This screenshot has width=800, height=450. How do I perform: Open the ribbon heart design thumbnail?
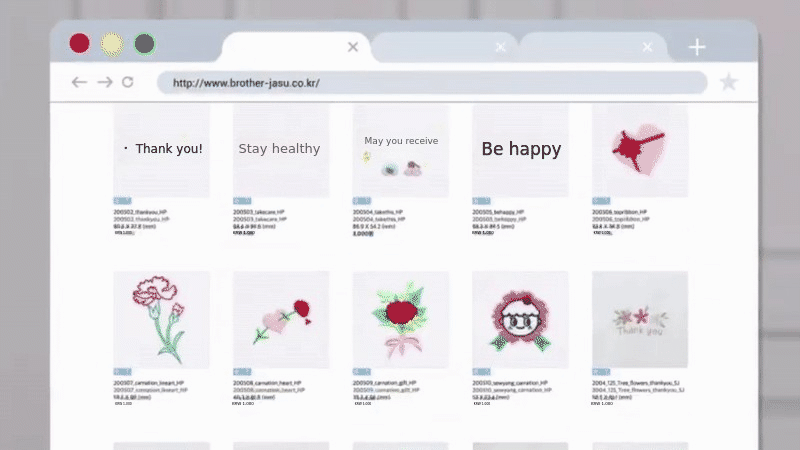pos(640,151)
